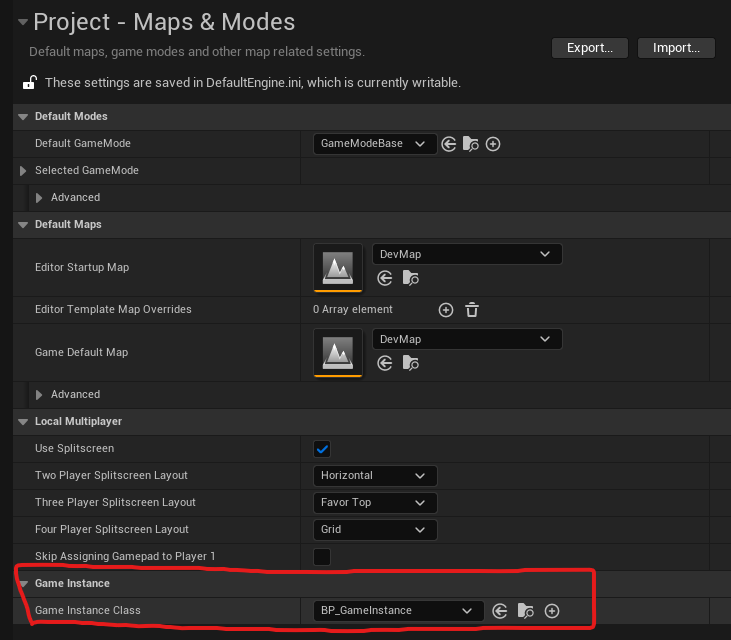Open Four Player Splitscreen Layout dropdown
Viewport: 731px width, 640px height.
click(x=375, y=530)
